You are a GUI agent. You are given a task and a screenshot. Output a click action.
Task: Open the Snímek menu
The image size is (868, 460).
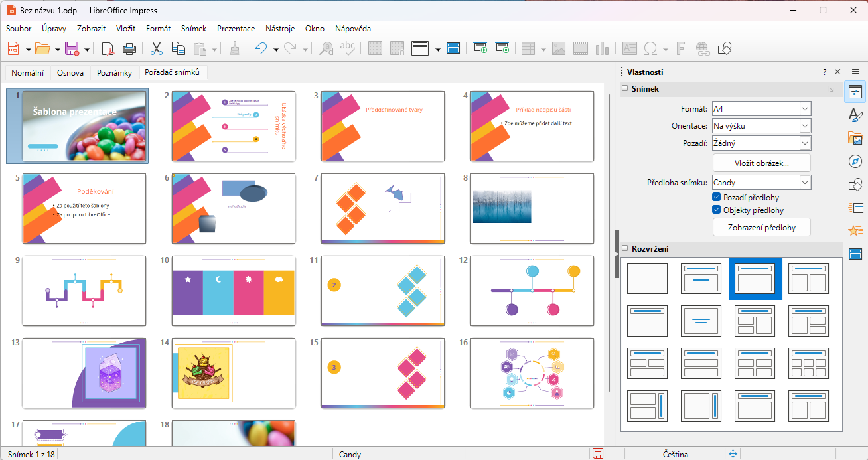pyautogui.click(x=194, y=29)
